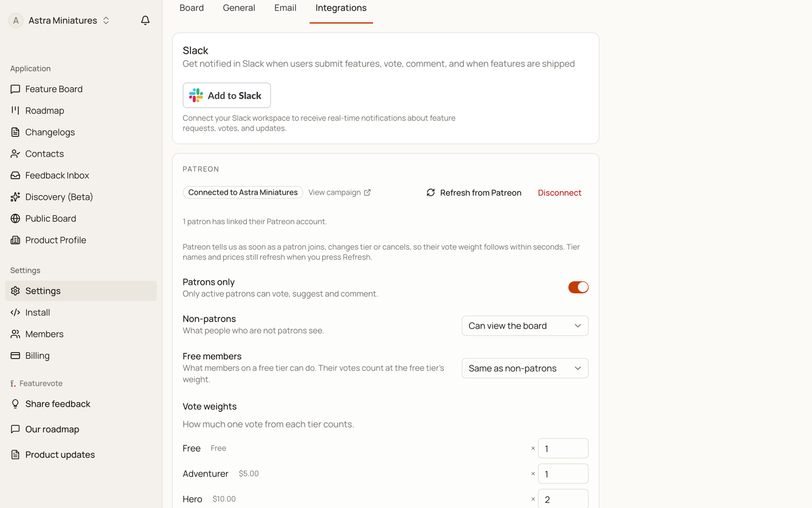Click the refresh arrows icon
The width and height of the screenshot is (812, 508).
[x=430, y=193]
